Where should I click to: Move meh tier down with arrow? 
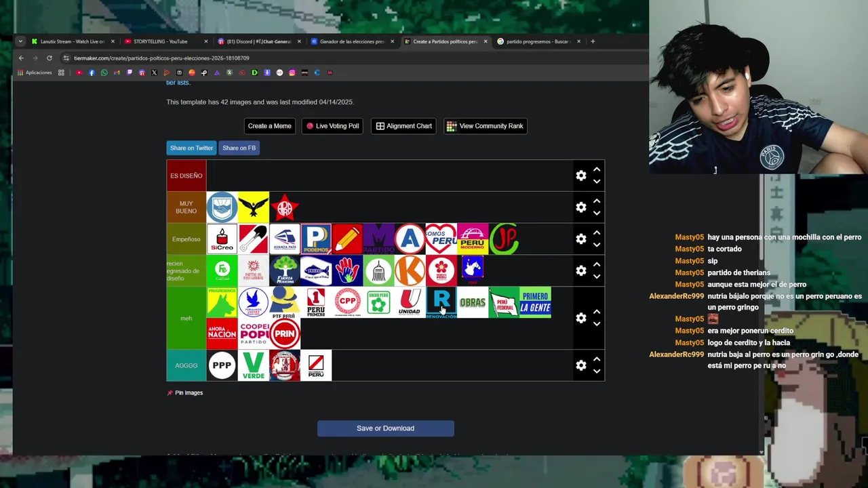(x=597, y=324)
